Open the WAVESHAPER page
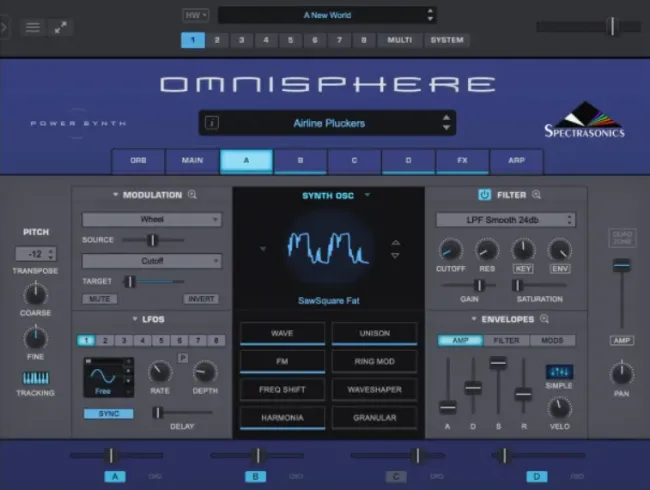650x490 pixels. pyautogui.click(x=374, y=390)
